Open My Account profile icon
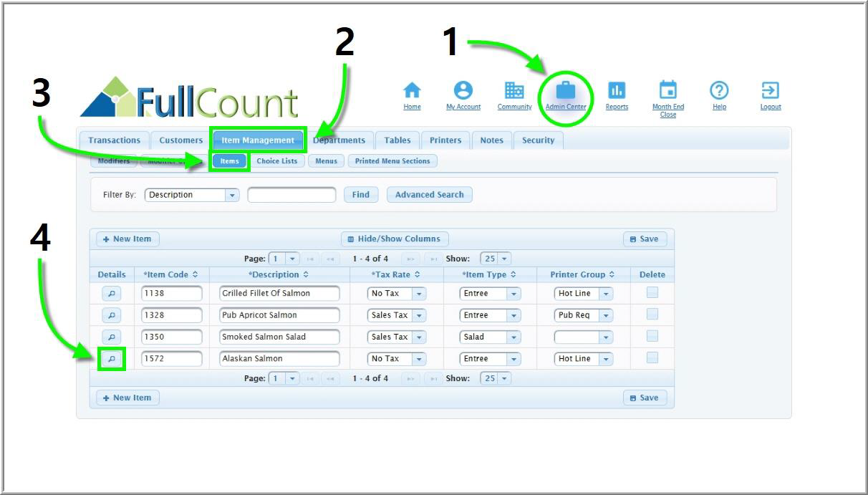The image size is (868, 495). [463, 90]
